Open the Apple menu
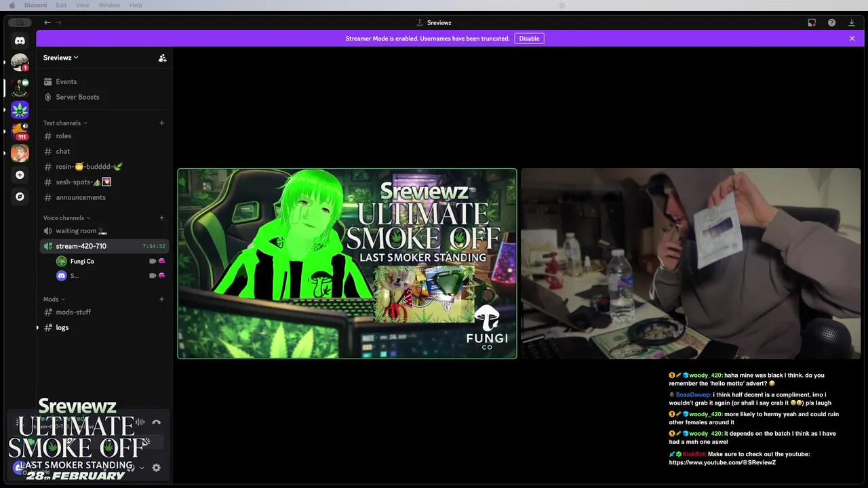The width and height of the screenshot is (868, 488). tap(12, 5)
